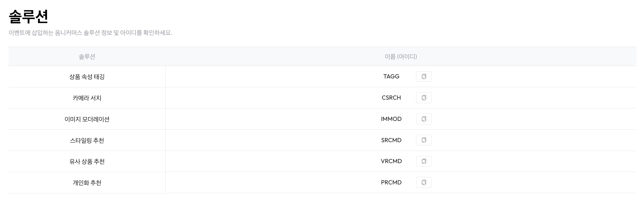
Task: Click the VRCMD ID text
Action: pos(391,161)
